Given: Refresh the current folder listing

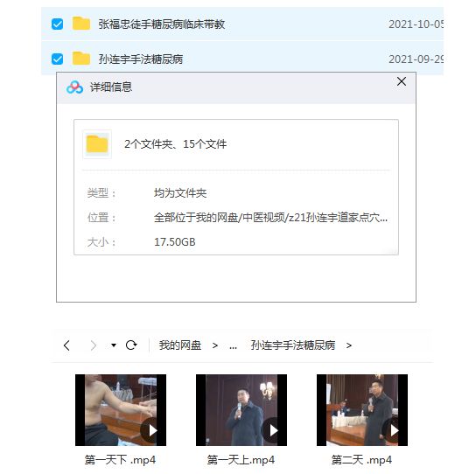Looking at the screenshot, I should click(x=131, y=345).
